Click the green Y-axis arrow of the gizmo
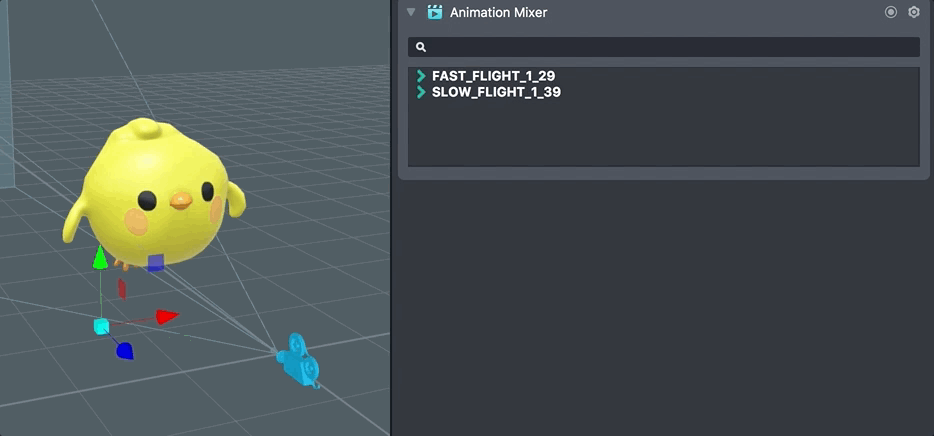 click(x=100, y=259)
